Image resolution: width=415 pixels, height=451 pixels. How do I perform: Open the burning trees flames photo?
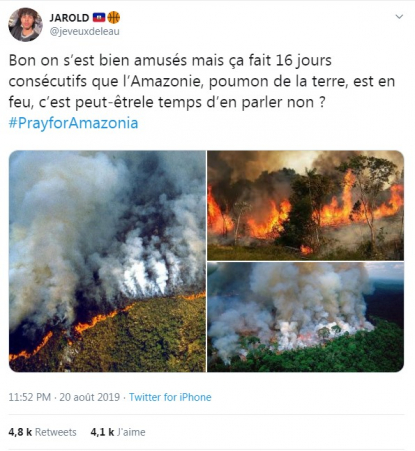[x=305, y=205]
